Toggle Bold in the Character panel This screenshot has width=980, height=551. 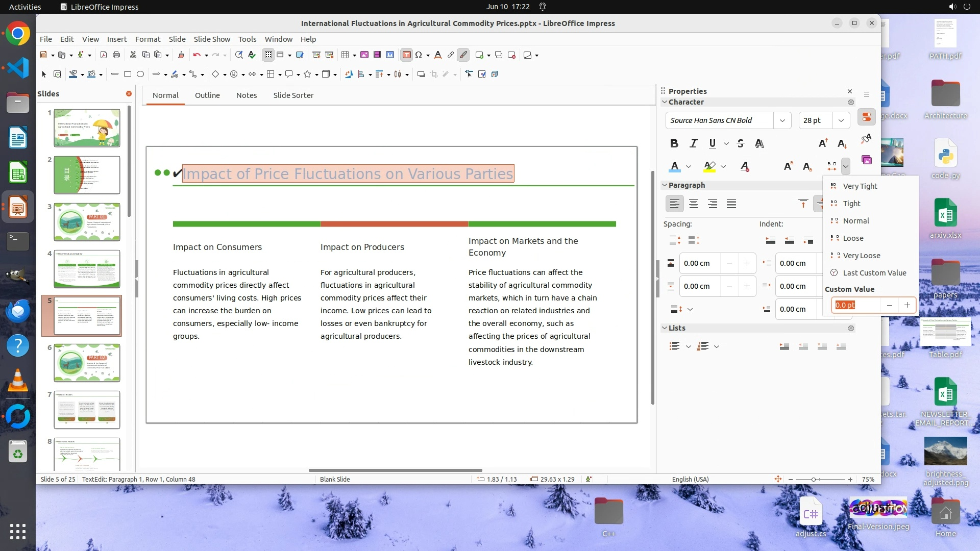point(674,144)
